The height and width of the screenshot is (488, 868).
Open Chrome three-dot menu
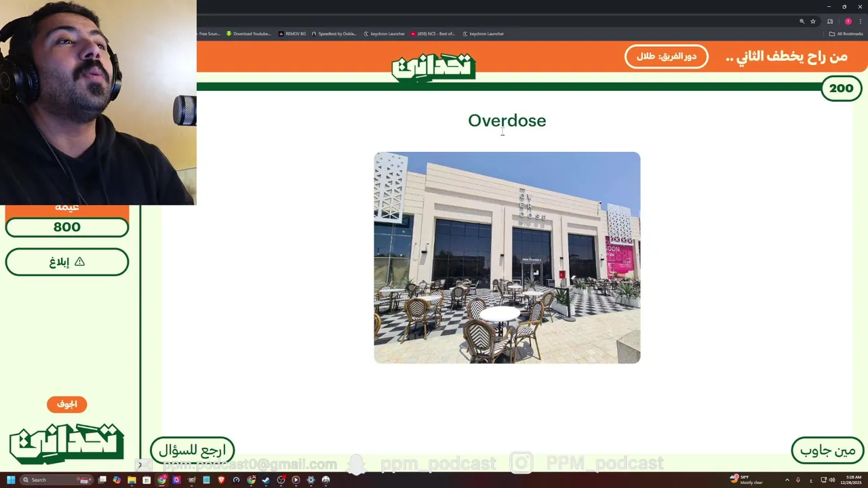860,21
